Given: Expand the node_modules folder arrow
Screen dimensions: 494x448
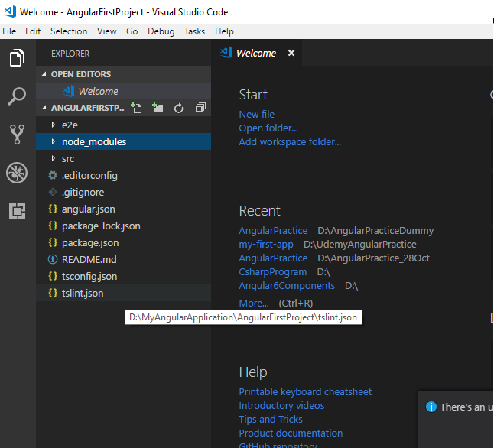Looking at the screenshot, I should click(54, 141).
